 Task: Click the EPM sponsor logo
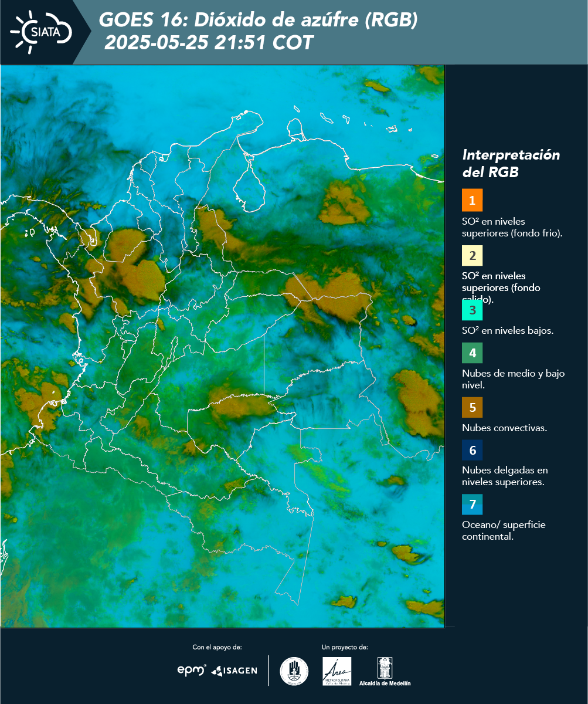click(192, 670)
